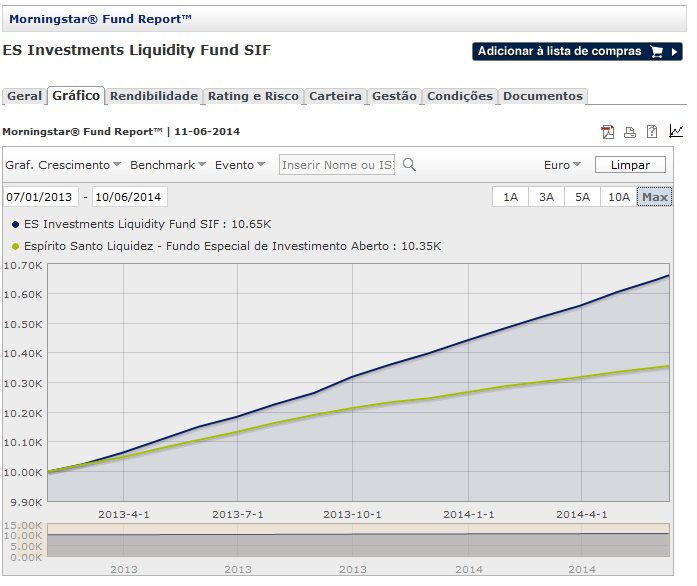Open the Carteira tab
The height and width of the screenshot is (586, 697).
coord(335,96)
